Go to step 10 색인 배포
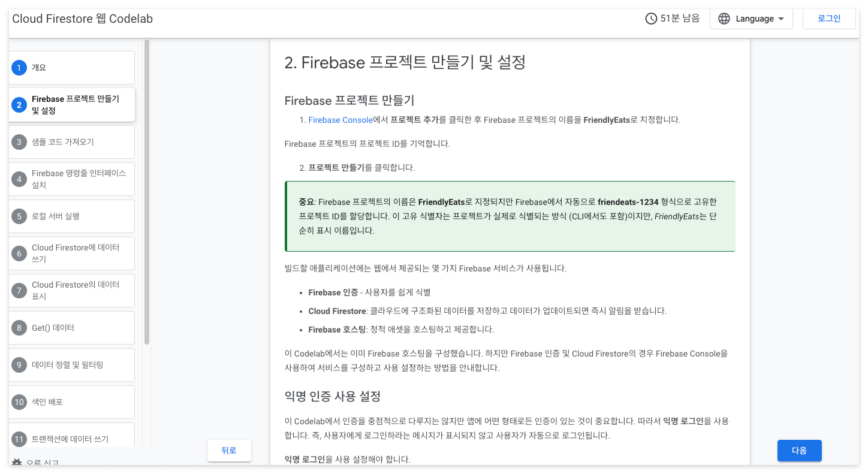This screenshot has width=868, height=474. click(71, 402)
